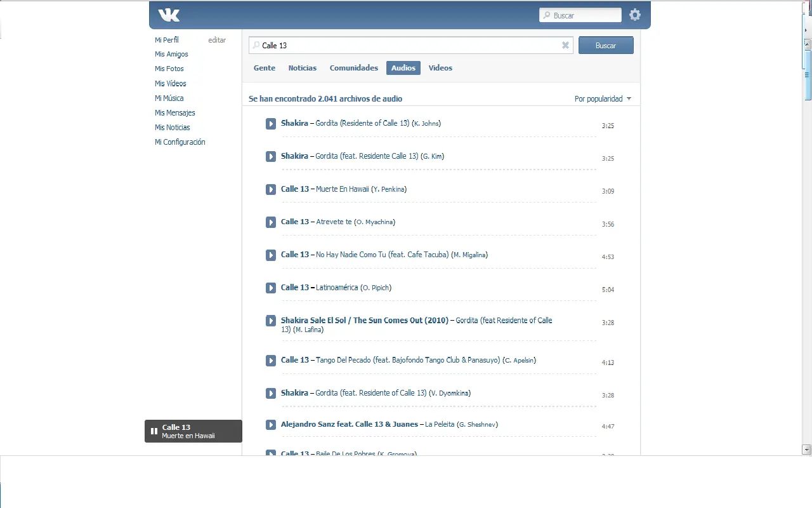The image size is (812, 508).
Task: Click Shakira artist name in first result
Action: point(294,123)
